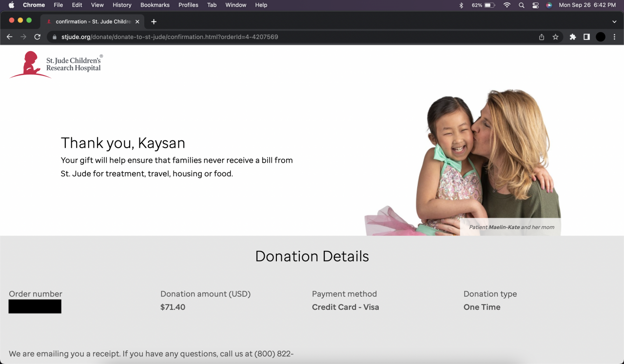The height and width of the screenshot is (364, 624).
Task: Open the Profiles menu
Action: tap(188, 5)
